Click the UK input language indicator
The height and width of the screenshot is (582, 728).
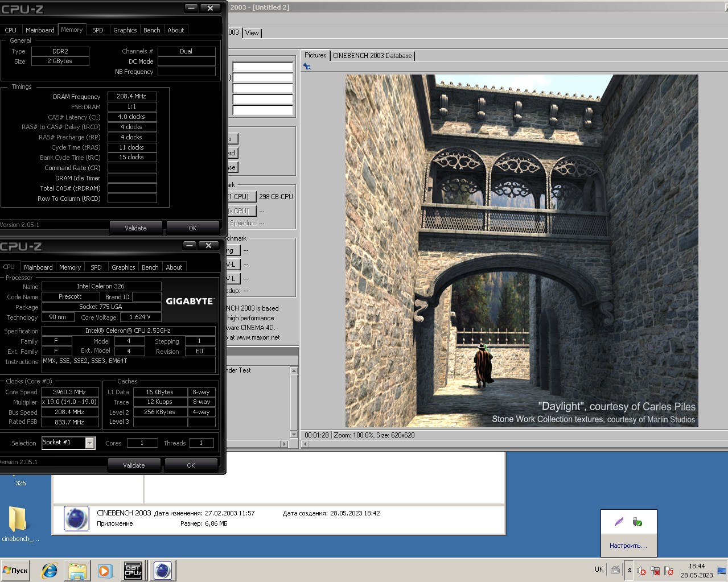coord(599,569)
